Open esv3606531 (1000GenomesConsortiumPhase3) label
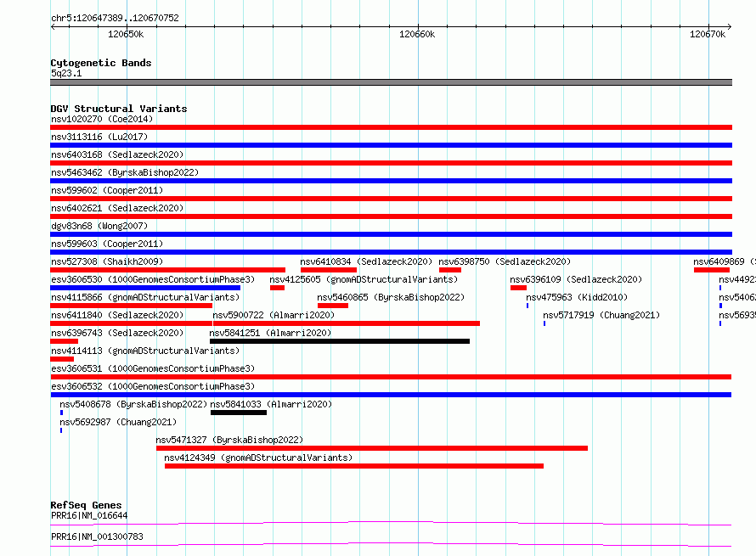756x556 pixels. click(x=153, y=368)
